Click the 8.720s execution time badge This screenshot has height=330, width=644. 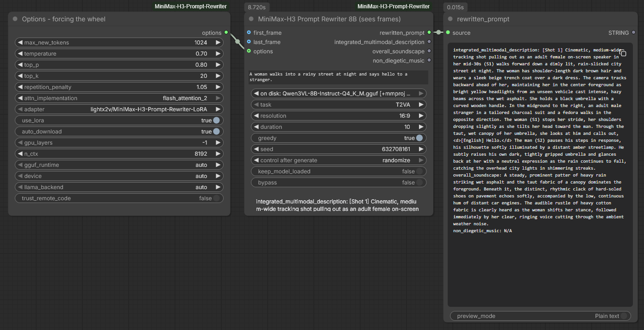pyautogui.click(x=258, y=7)
